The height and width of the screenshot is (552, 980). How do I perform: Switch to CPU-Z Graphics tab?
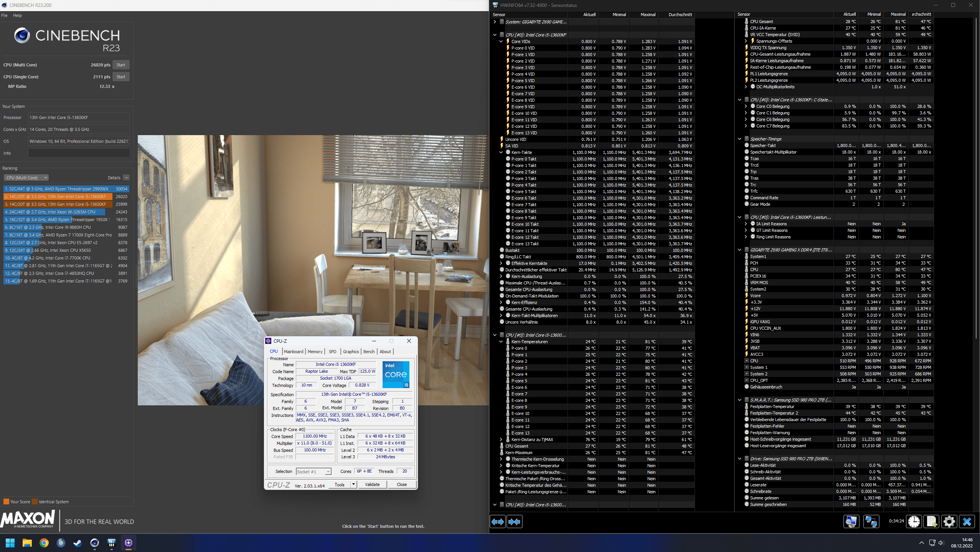351,352
